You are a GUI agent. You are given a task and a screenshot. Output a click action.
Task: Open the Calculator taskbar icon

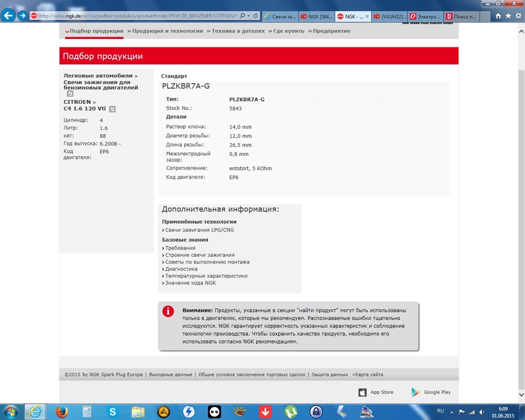click(x=87, y=412)
